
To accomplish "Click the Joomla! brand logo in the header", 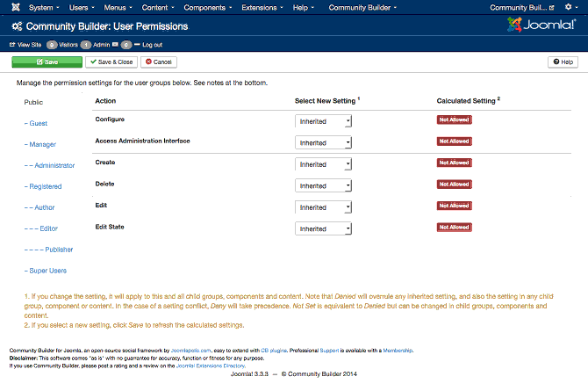I will [x=541, y=25].
